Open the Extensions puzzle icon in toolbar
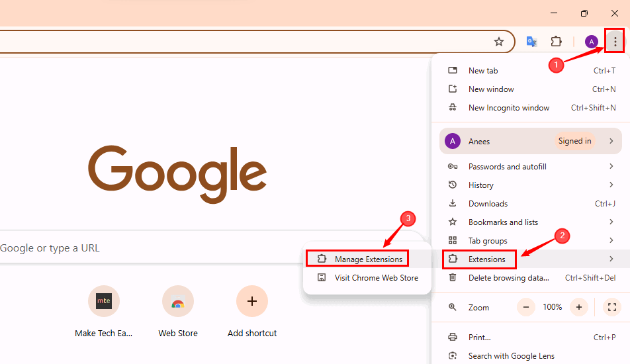The image size is (630, 364). point(557,42)
